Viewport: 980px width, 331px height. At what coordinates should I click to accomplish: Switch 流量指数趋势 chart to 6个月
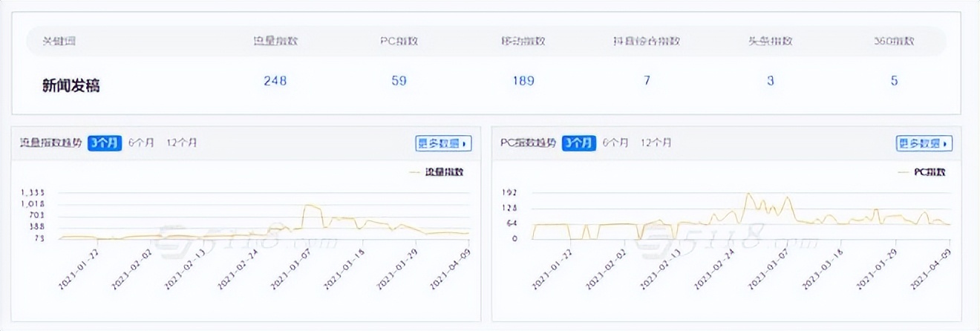[141, 143]
